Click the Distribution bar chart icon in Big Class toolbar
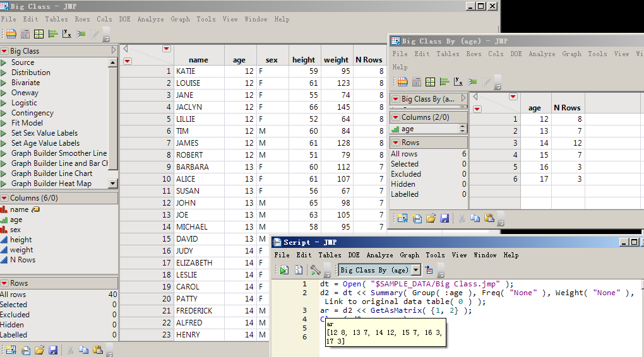This screenshot has height=357, width=644. coord(53,34)
